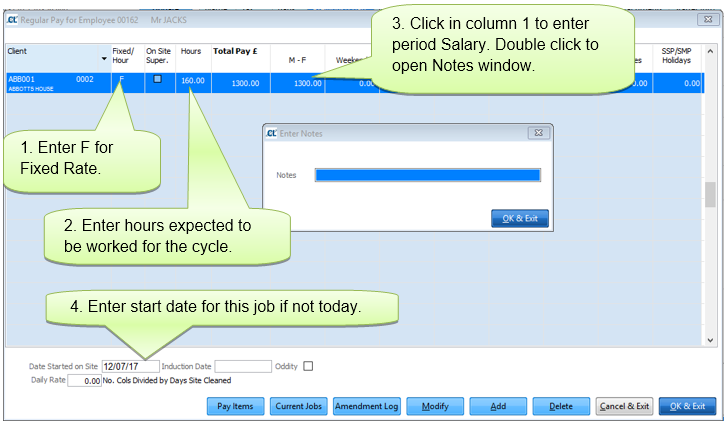Screen dimensions: 728x424
Task: Click into the Notes text field
Action: tap(428, 175)
